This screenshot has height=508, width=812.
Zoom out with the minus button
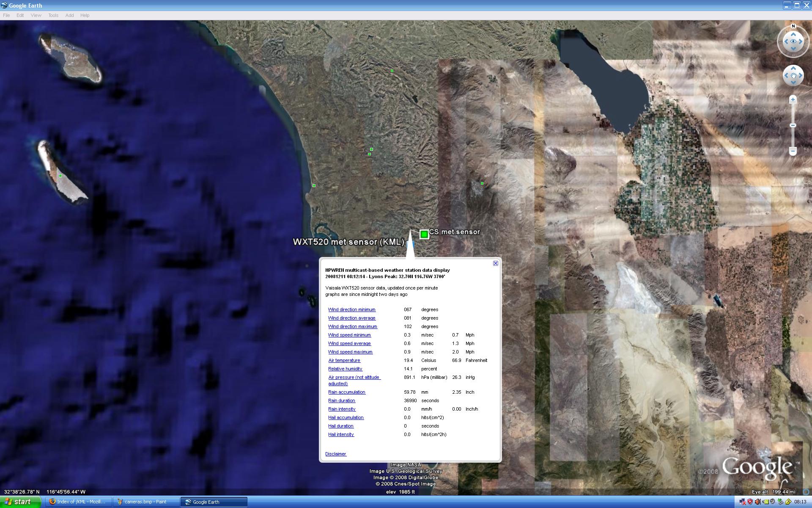pos(793,151)
